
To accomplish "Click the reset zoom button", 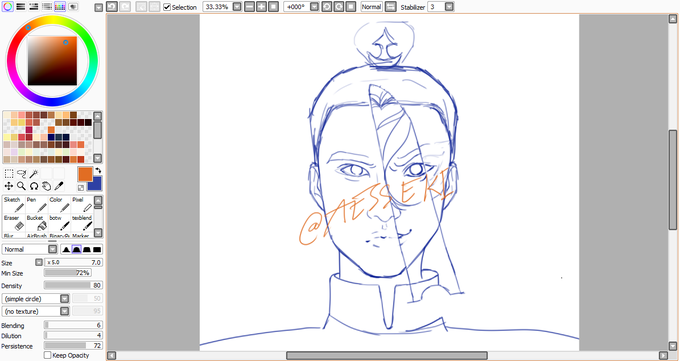I will [x=273, y=7].
